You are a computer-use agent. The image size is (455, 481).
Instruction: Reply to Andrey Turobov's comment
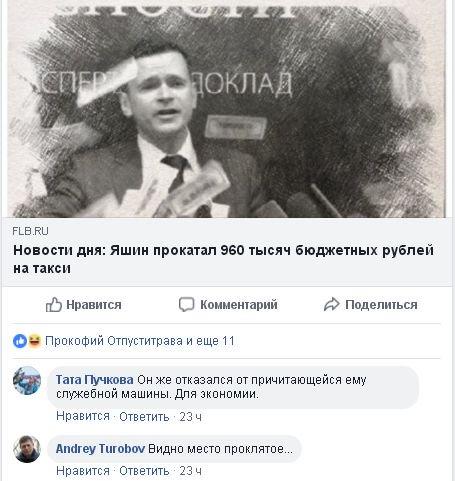144,471
